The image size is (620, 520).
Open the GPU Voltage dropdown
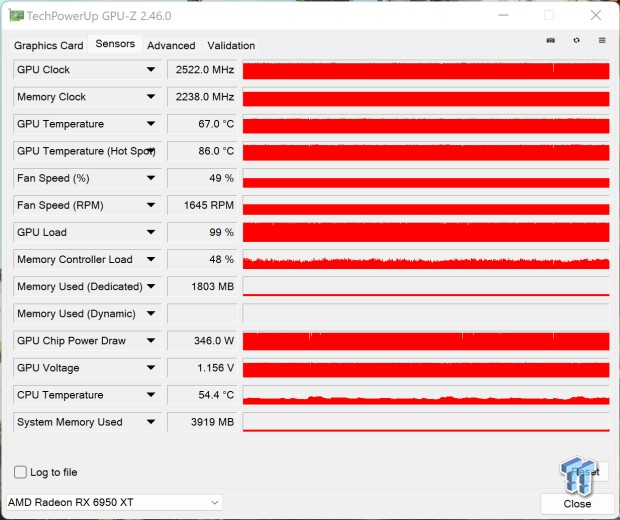tap(151, 368)
